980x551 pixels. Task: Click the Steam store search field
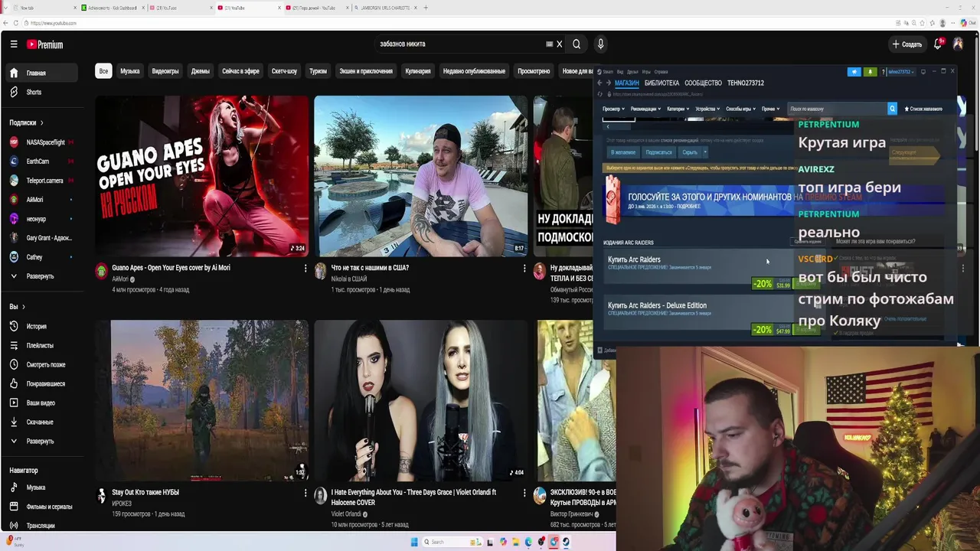pos(837,109)
